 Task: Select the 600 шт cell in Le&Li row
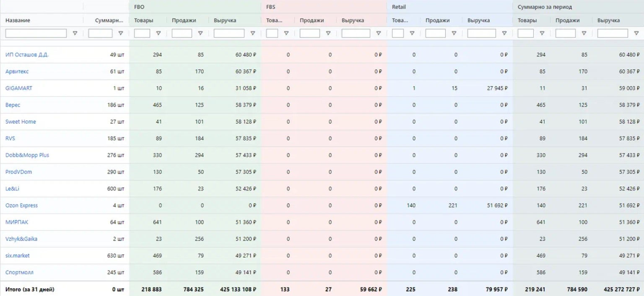[x=116, y=189]
